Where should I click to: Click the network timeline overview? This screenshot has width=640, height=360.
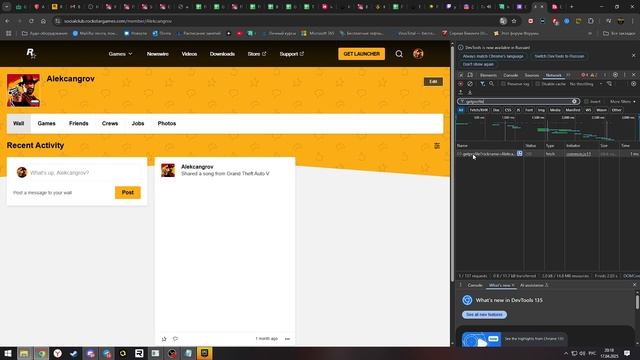(x=548, y=128)
